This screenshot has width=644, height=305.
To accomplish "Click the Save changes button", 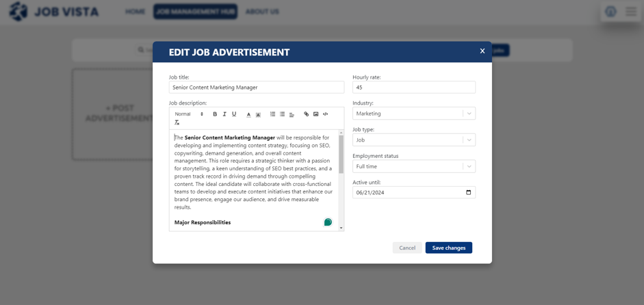I will coord(448,248).
